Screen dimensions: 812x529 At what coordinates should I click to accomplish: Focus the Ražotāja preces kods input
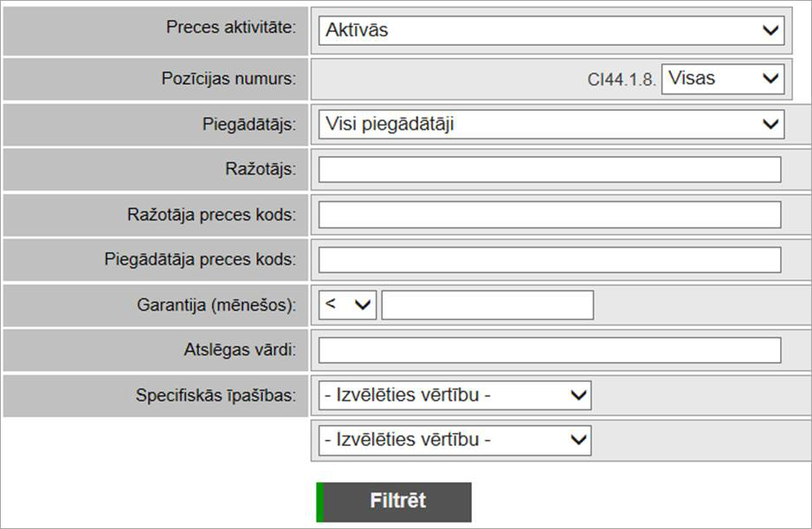pos(549,215)
